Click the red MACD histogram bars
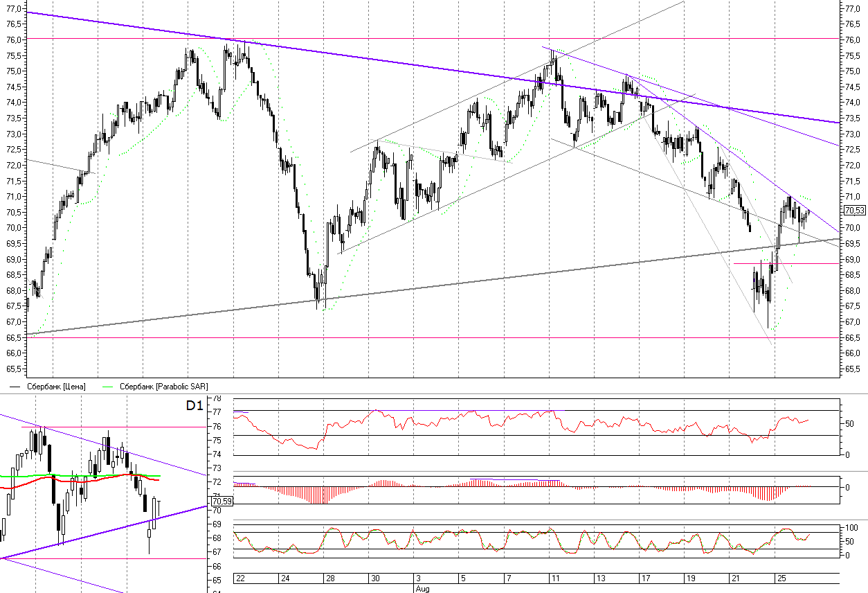 pos(311,493)
